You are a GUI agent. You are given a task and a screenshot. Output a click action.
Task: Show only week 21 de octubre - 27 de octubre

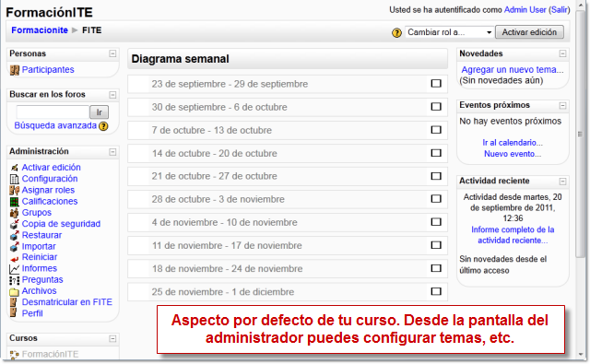coord(436,176)
